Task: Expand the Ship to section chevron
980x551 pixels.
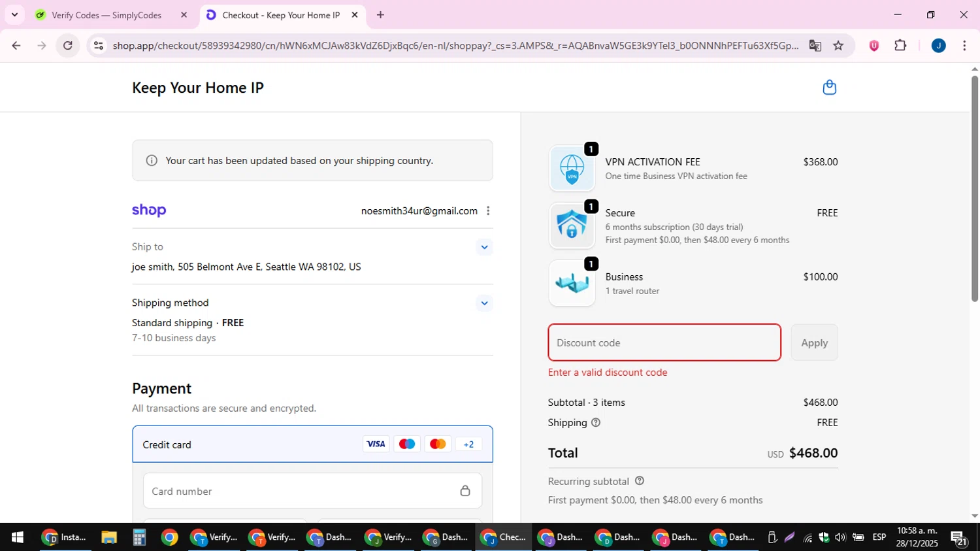Action: (484, 247)
